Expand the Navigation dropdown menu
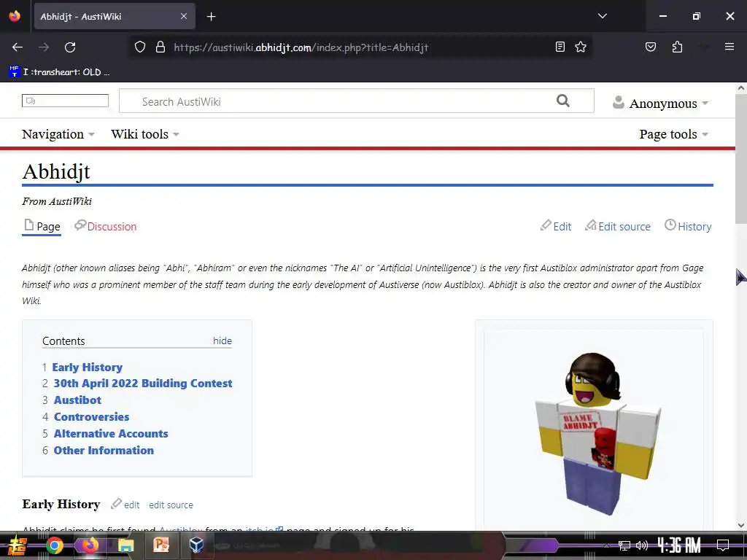The image size is (747, 560). point(58,134)
